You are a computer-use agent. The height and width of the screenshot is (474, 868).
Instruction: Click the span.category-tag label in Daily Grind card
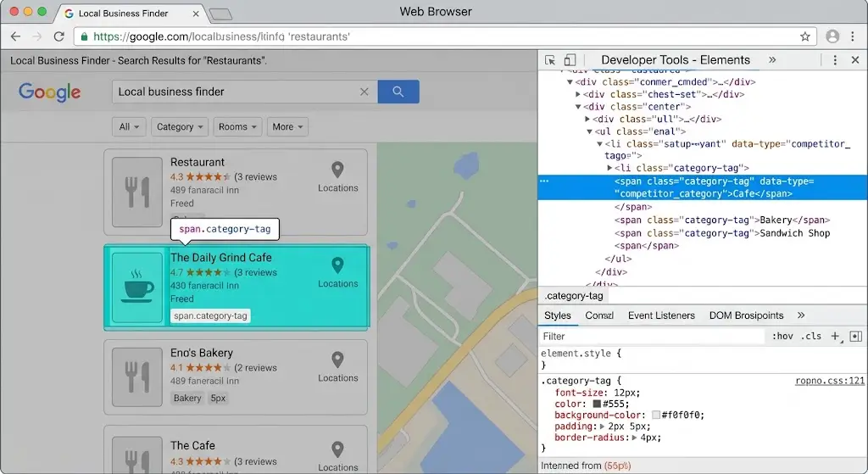point(210,315)
